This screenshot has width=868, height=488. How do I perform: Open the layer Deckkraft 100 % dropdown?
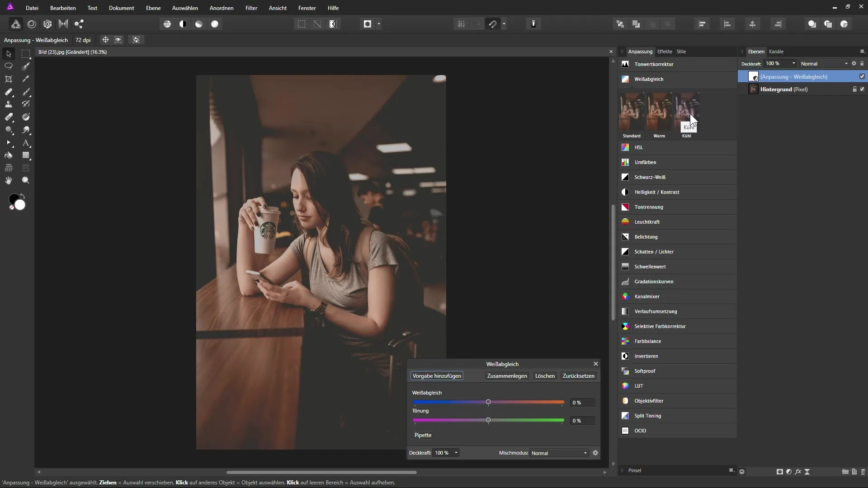[x=779, y=64]
